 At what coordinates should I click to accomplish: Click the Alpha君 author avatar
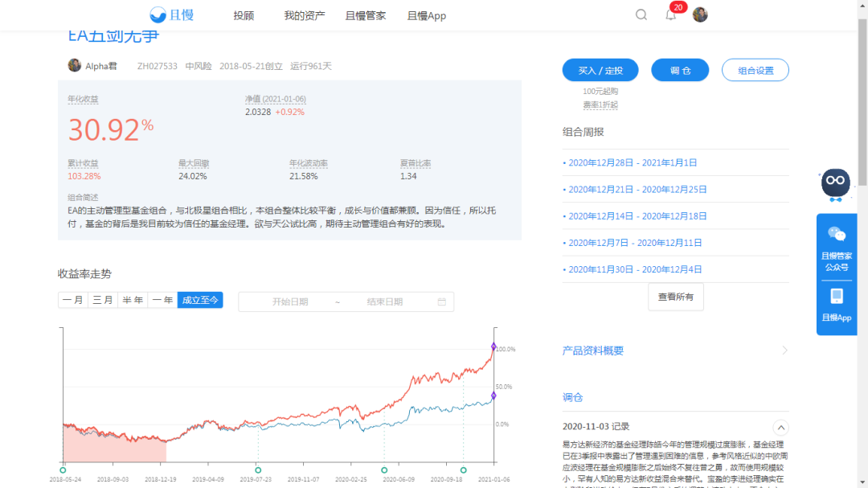click(x=74, y=65)
